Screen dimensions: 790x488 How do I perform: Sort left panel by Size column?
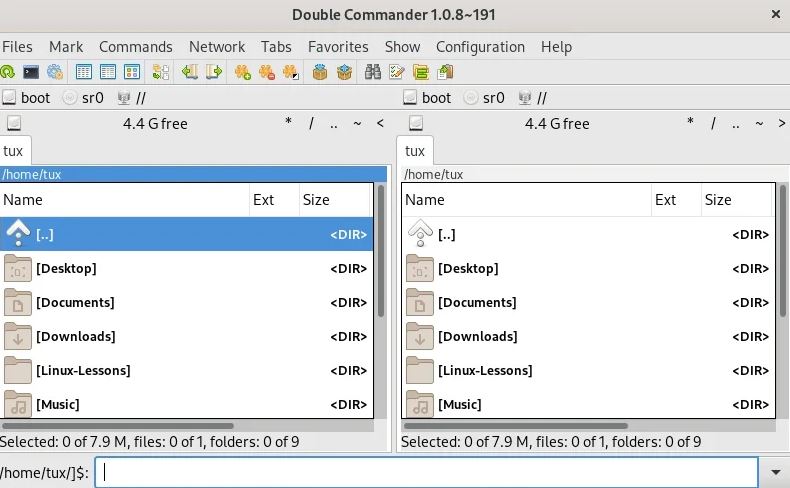335,200
